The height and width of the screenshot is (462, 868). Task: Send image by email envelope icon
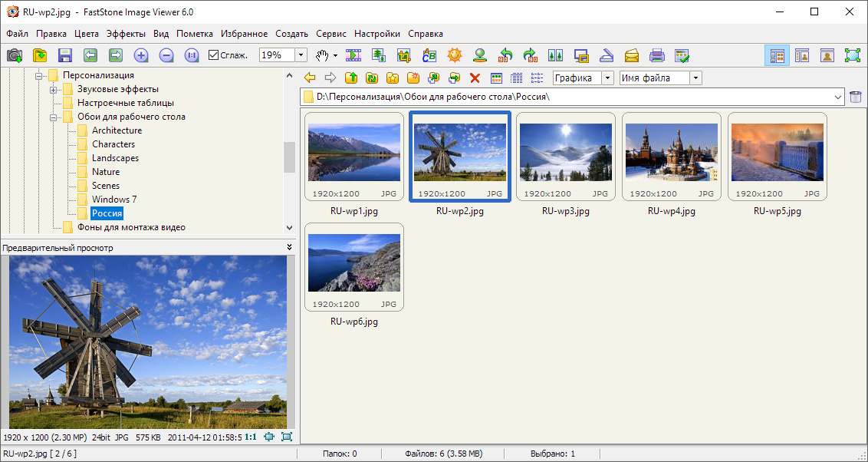coord(632,54)
